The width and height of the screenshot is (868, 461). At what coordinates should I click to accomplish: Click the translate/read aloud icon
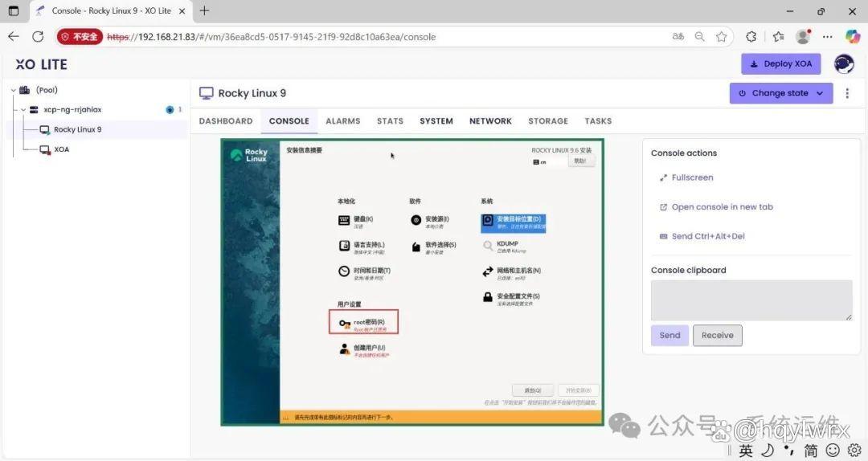pyautogui.click(x=678, y=36)
